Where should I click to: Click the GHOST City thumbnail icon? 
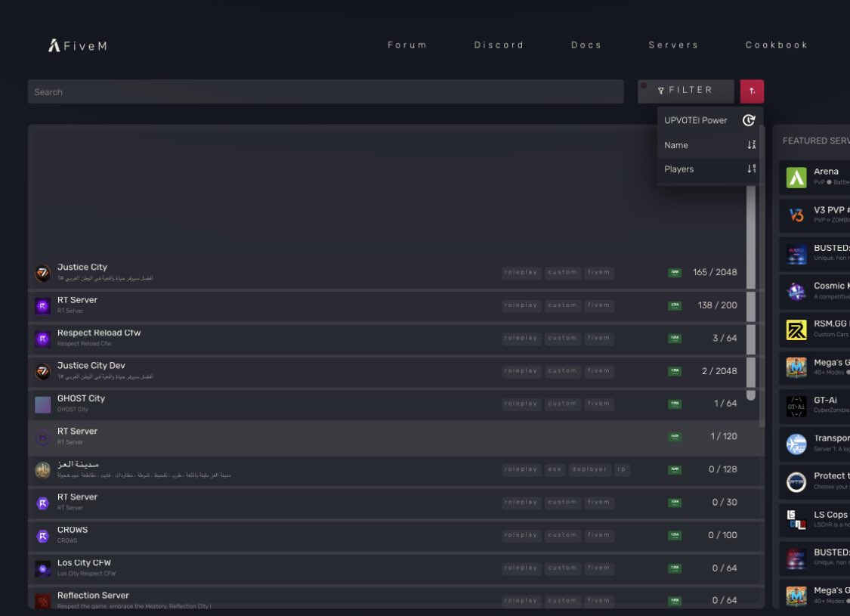click(x=43, y=404)
